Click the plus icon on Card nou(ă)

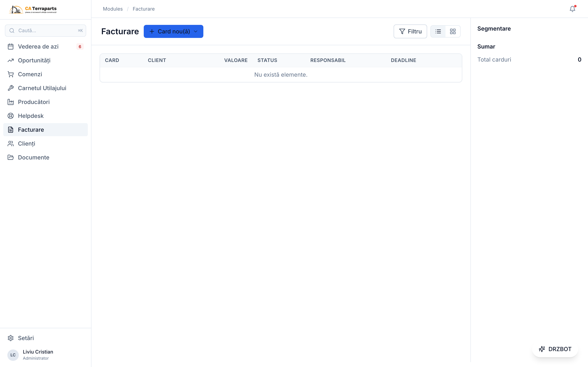152,31
